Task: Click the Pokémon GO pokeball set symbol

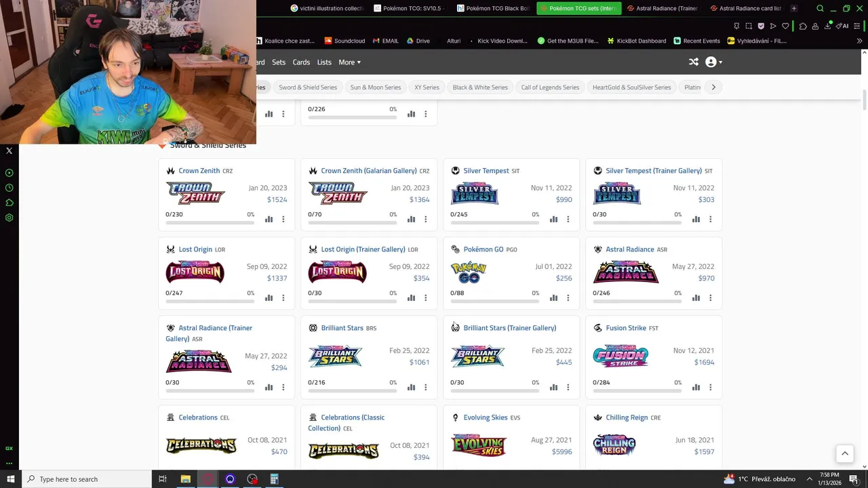Action: (455, 249)
